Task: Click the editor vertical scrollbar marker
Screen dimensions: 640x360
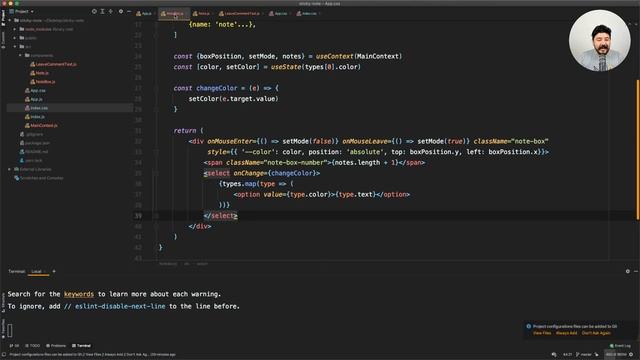Action: pos(638,150)
